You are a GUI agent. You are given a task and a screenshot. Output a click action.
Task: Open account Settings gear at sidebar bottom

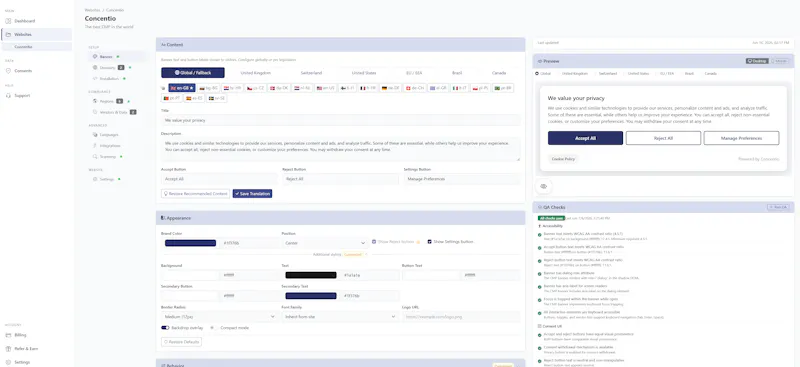[x=8, y=362]
